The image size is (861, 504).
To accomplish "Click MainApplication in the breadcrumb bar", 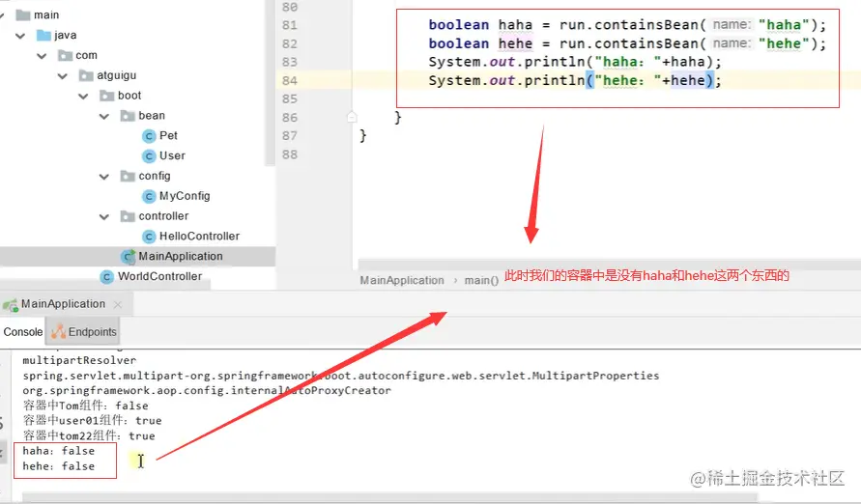I will pos(402,280).
